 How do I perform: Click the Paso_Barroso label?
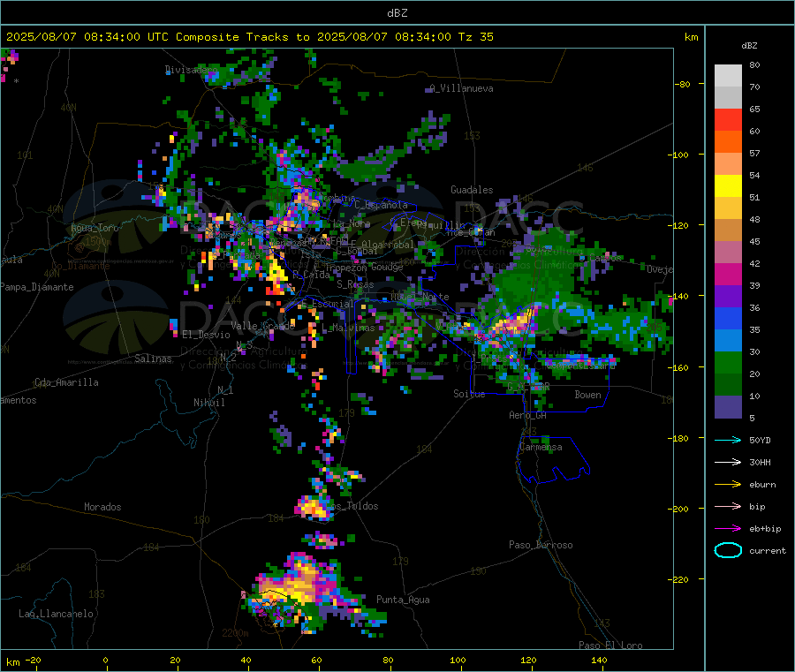[x=541, y=545]
